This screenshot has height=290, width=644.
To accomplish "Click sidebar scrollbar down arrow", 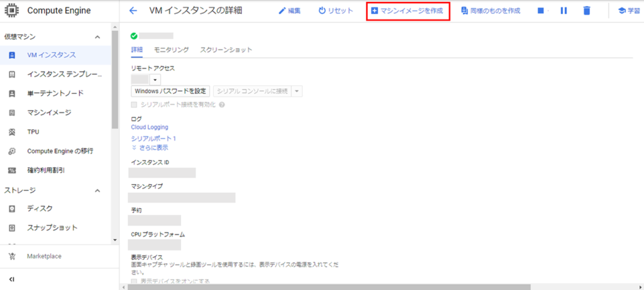I will (115, 240).
